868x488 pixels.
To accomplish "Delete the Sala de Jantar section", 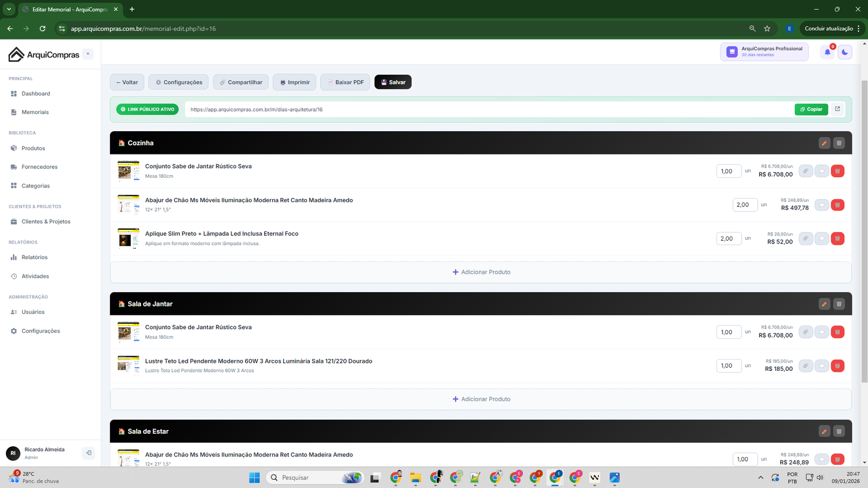I will coord(839,304).
